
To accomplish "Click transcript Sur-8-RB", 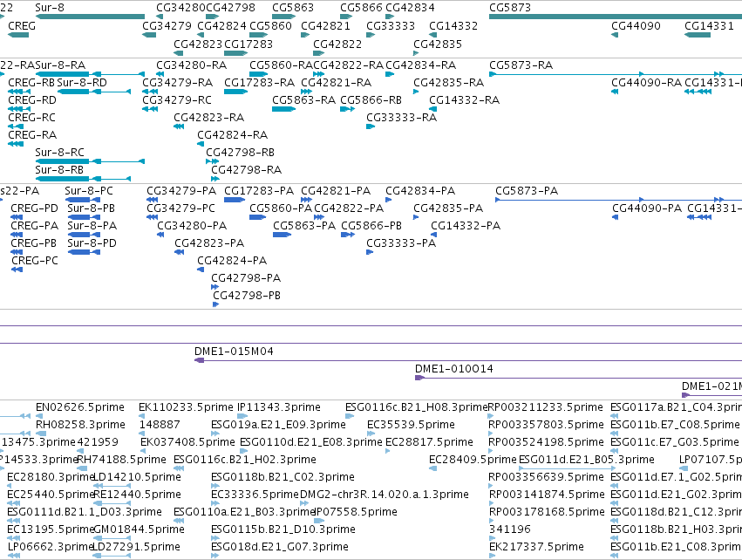I will pos(59,170).
